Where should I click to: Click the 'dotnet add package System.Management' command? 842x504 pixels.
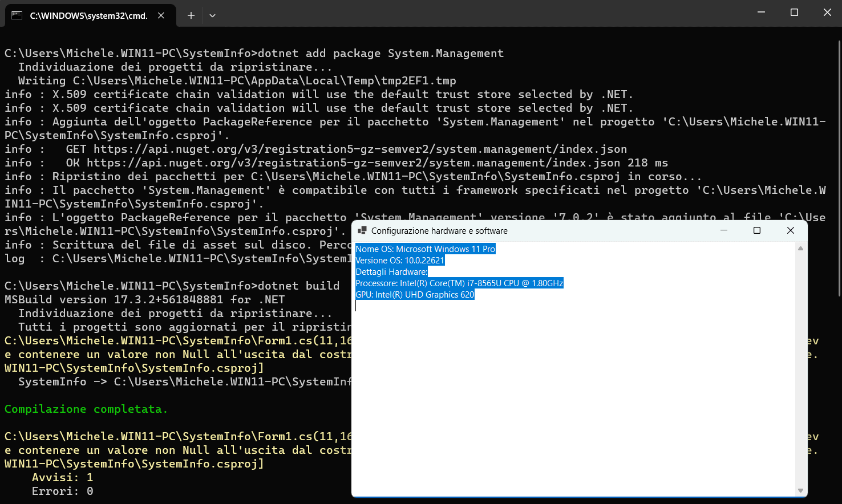pyautogui.click(x=381, y=54)
